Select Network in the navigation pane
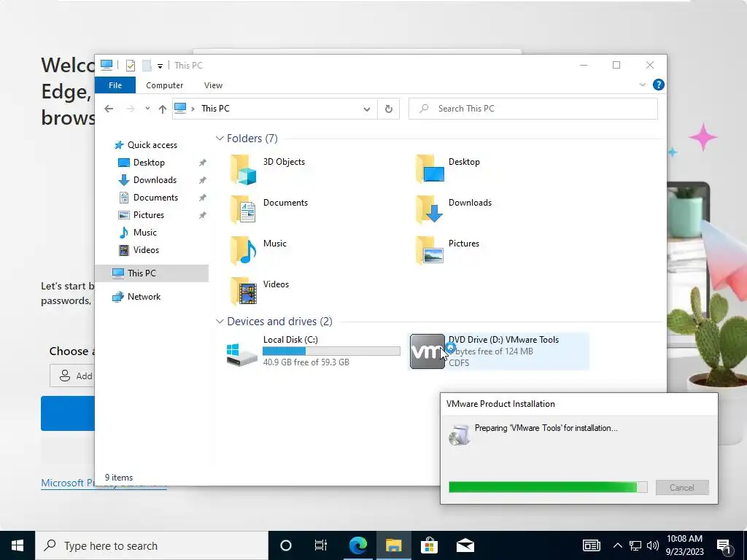Screen dimensions: 747x560 coord(144,297)
